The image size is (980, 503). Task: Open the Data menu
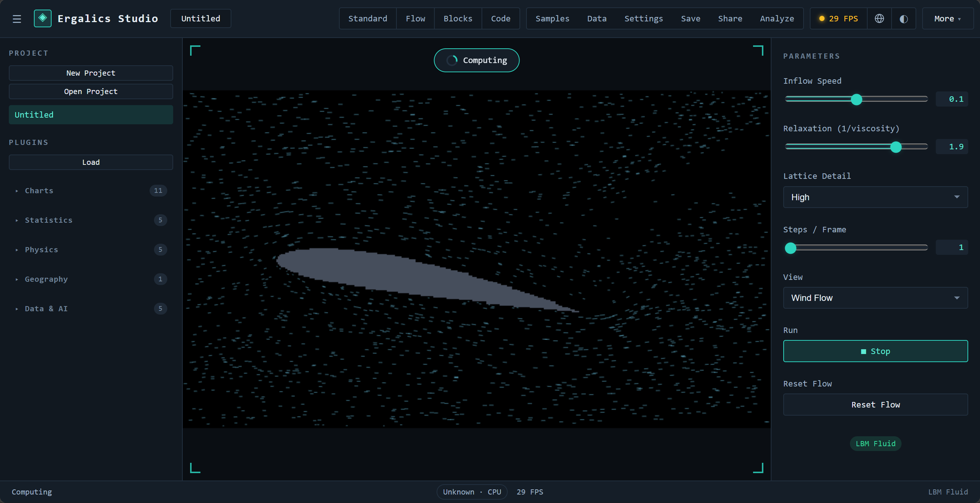point(596,18)
